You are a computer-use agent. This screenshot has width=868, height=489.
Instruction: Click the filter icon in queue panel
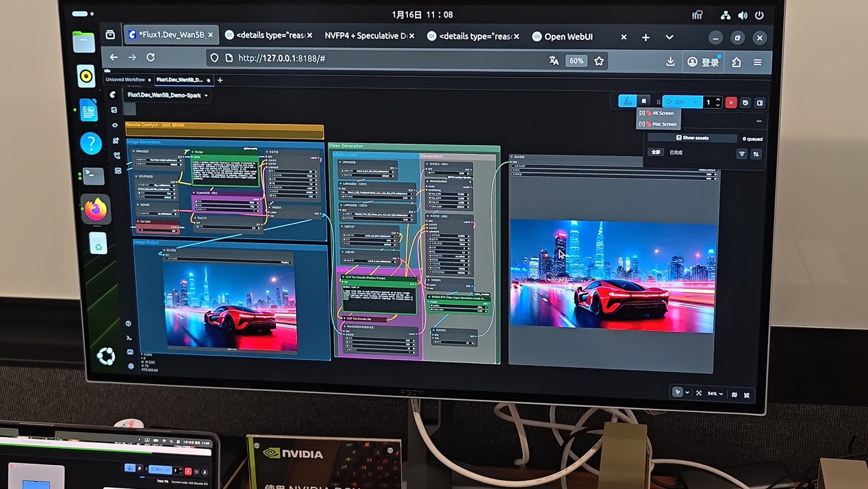(x=741, y=154)
